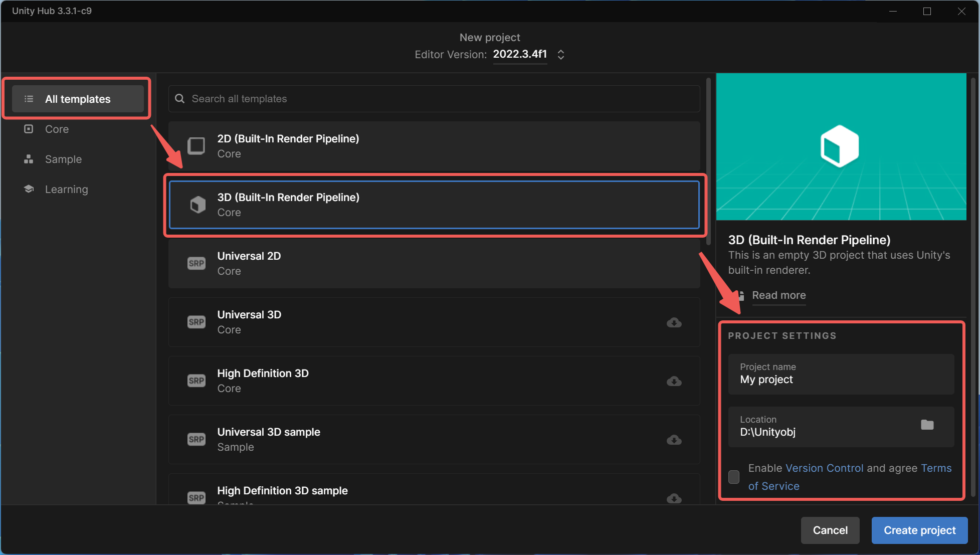The height and width of the screenshot is (555, 980).
Task: Open the Read more link
Action: [779, 295]
